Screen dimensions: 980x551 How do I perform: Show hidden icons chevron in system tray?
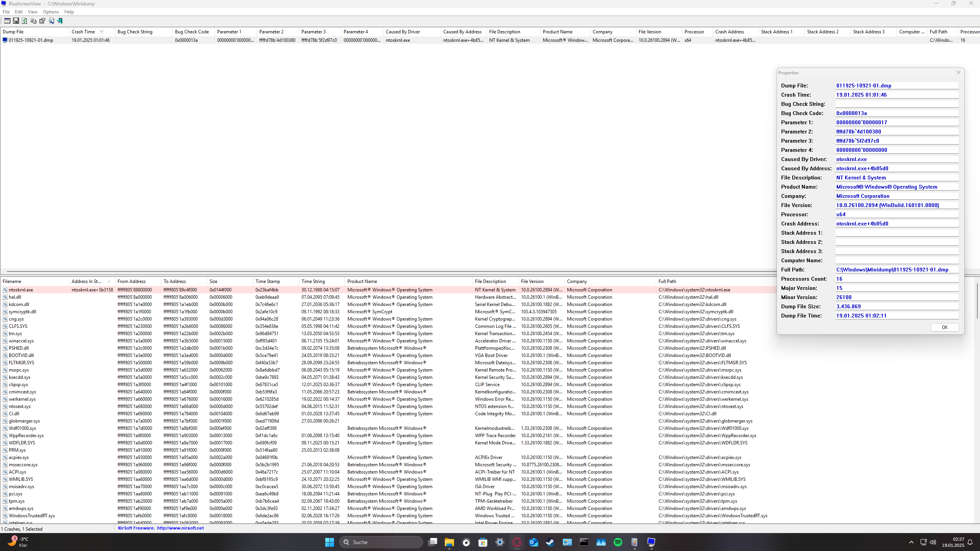[x=911, y=542]
